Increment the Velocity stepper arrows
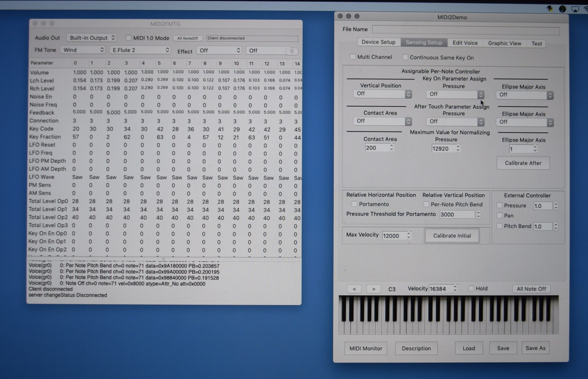This screenshot has width=588, height=379. click(455, 287)
